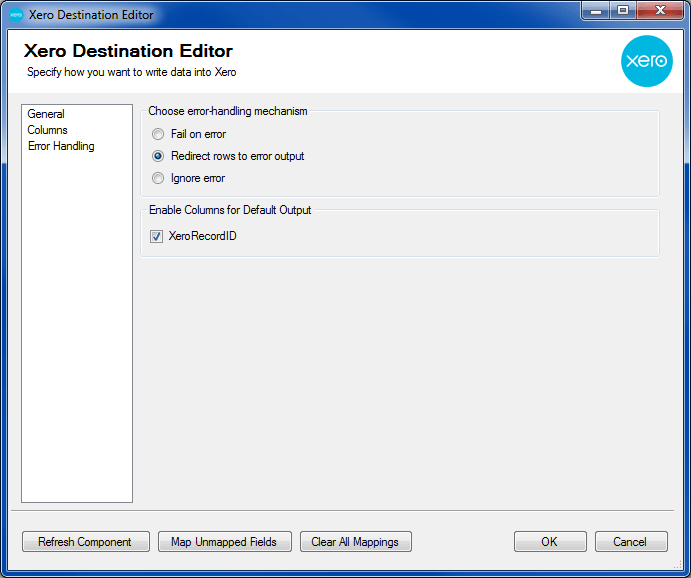Choose the Ignore error radio button
The width and height of the screenshot is (691, 578).
click(x=158, y=178)
